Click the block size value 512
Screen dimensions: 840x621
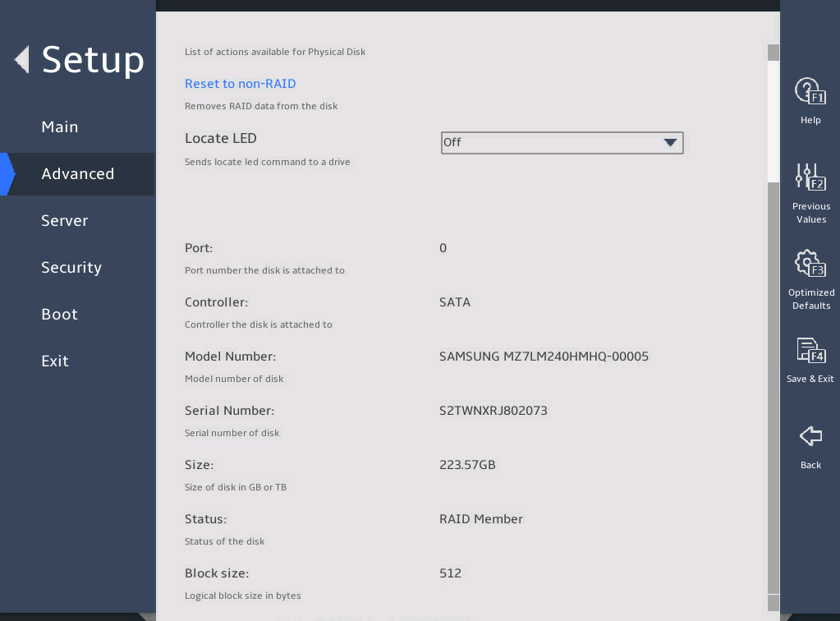pos(450,573)
